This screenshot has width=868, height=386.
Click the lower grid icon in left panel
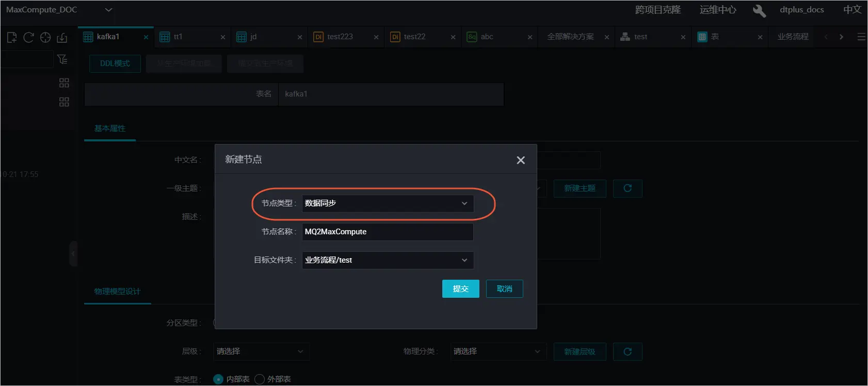pos(64,102)
